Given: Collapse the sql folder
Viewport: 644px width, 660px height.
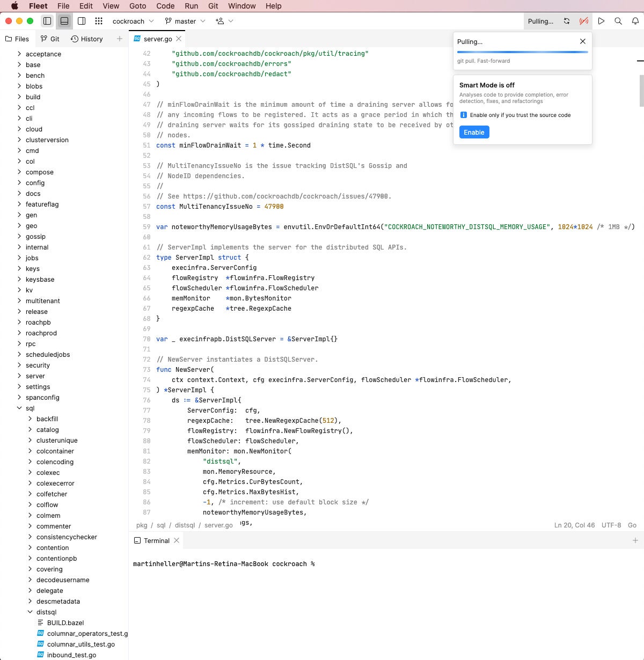Looking at the screenshot, I should coord(19,408).
